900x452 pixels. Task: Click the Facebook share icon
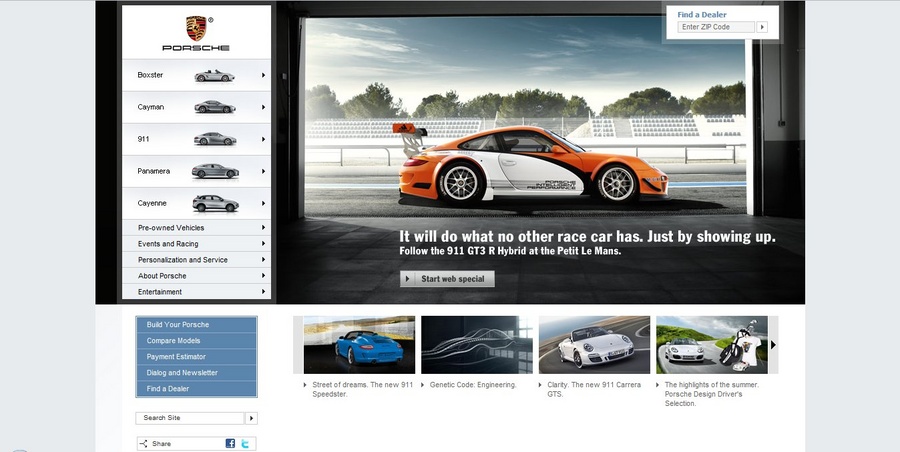pyautogui.click(x=230, y=443)
